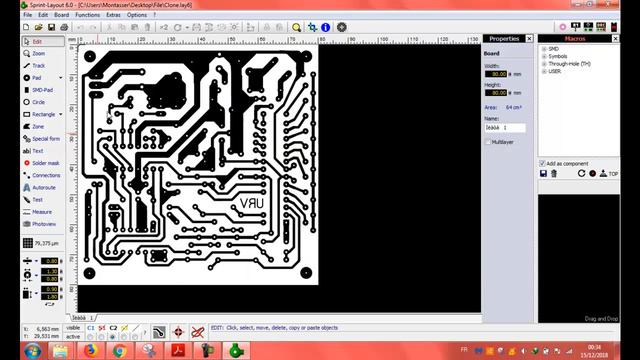Open the File menu
Viewport: 640px width, 360px height.
click(x=27, y=15)
